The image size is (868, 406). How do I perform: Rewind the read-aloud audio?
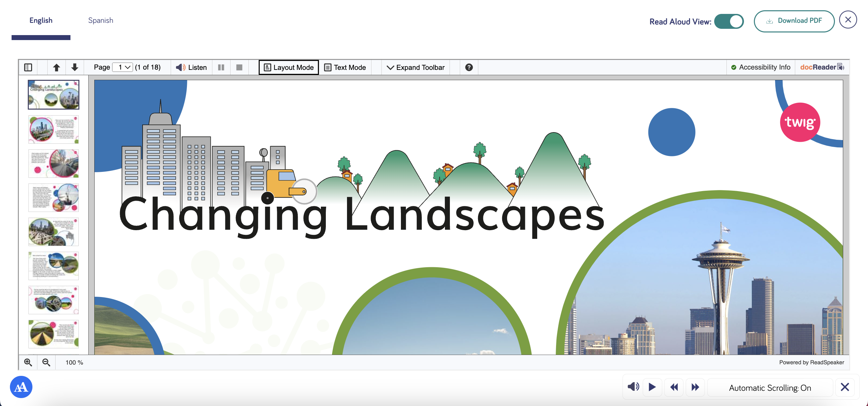[x=673, y=387]
